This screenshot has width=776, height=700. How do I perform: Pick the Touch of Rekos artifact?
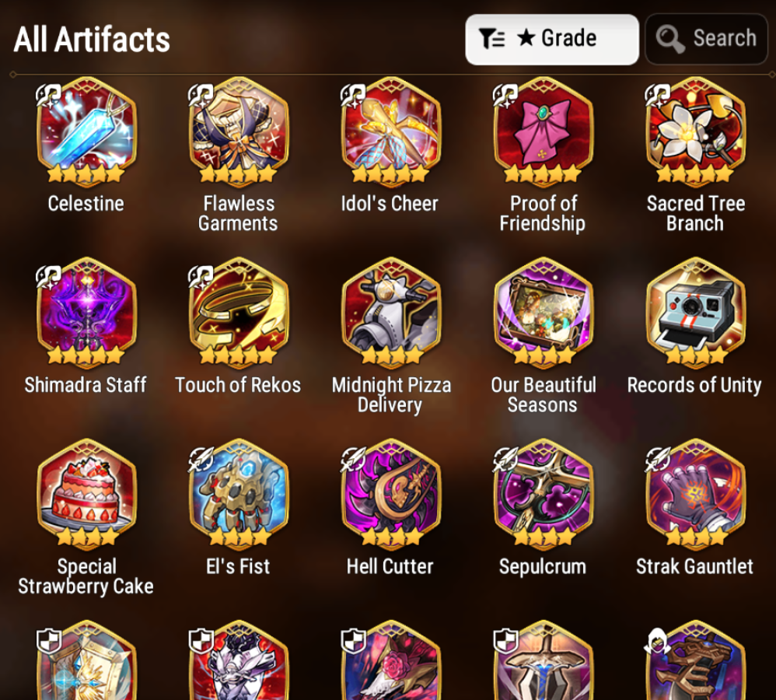239,313
